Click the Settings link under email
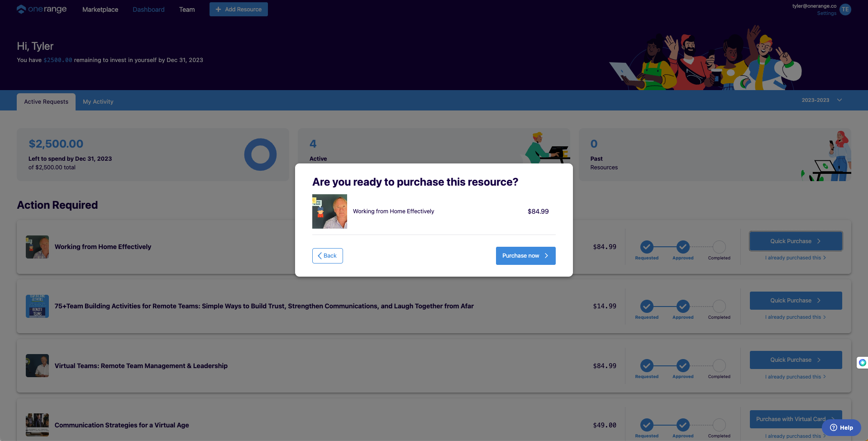This screenshot has width=868, height=441. pyautogui.click(x=826, y=14)
